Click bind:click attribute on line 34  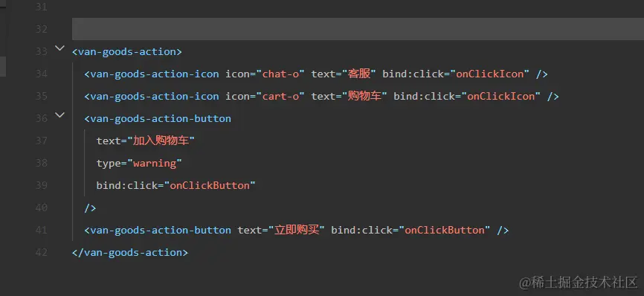click(x=413, y=74)
